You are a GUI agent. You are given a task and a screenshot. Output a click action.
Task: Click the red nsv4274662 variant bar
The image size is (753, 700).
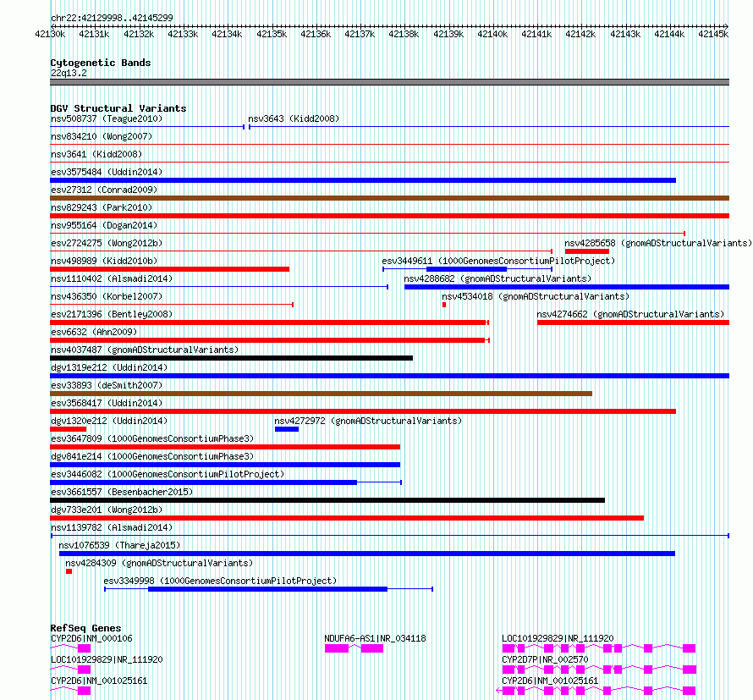pyautogui.click(x=633, y=322)
